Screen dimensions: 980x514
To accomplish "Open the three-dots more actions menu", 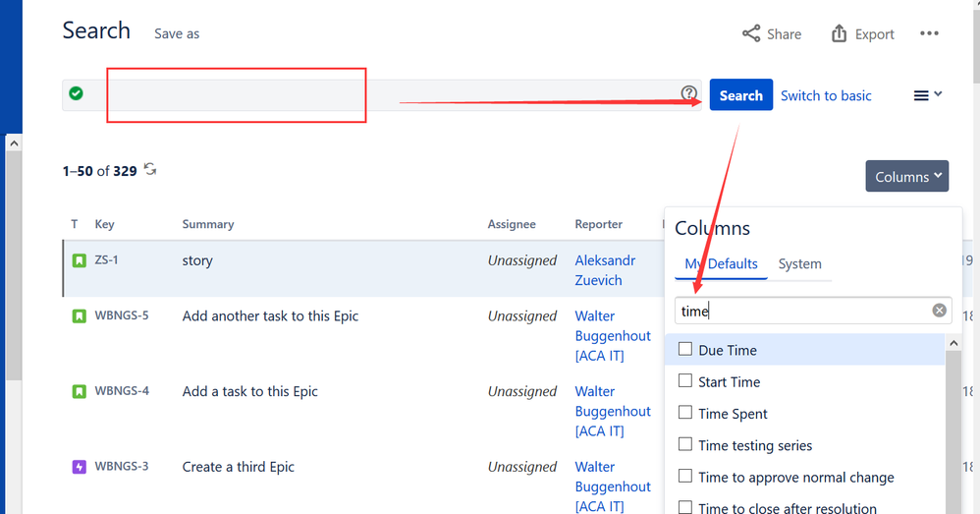I will click(929, 33).
